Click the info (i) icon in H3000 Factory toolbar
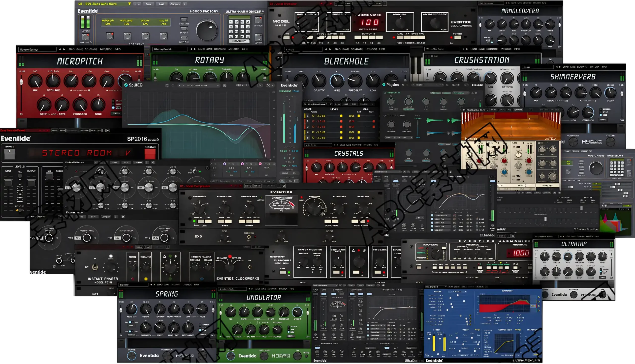This screenshot has width=635, height=364. point(184,4)
